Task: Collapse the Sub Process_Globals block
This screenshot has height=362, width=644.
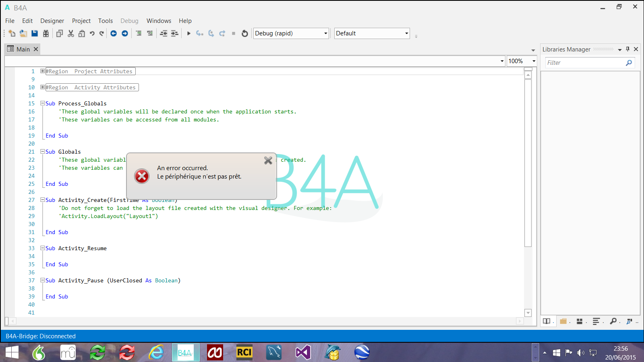Action: [x=43, y=103]
